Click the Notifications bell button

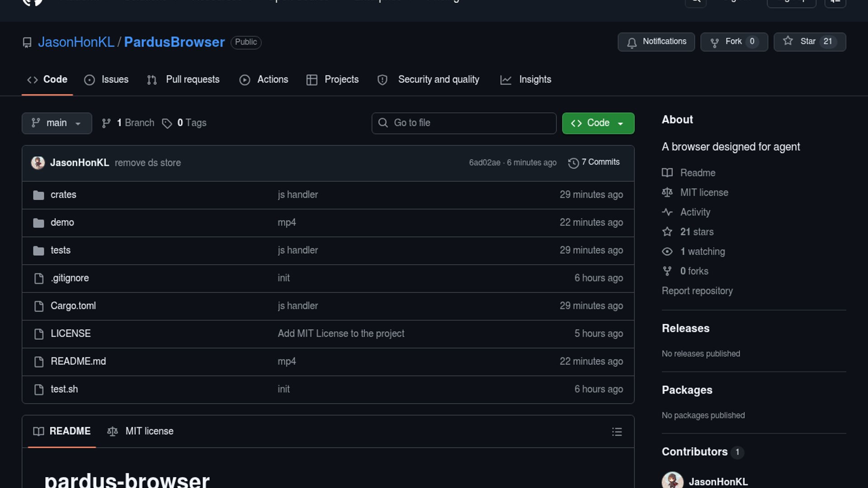[656, 42]
